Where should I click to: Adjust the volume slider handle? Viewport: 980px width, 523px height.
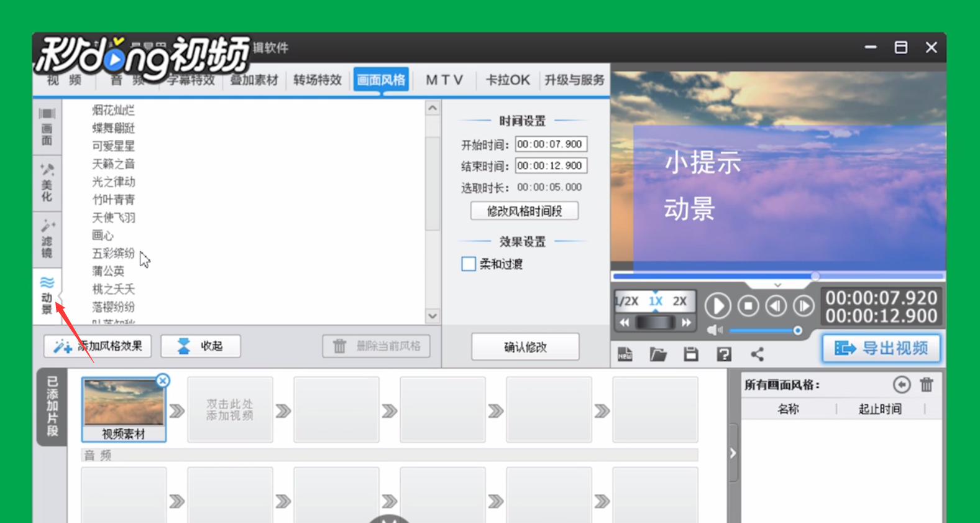797,331
